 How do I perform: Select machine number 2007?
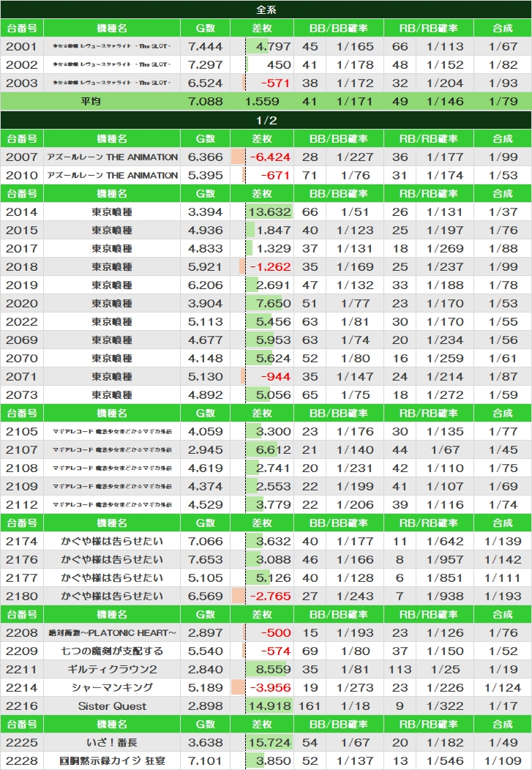click(x=22, y=157)
